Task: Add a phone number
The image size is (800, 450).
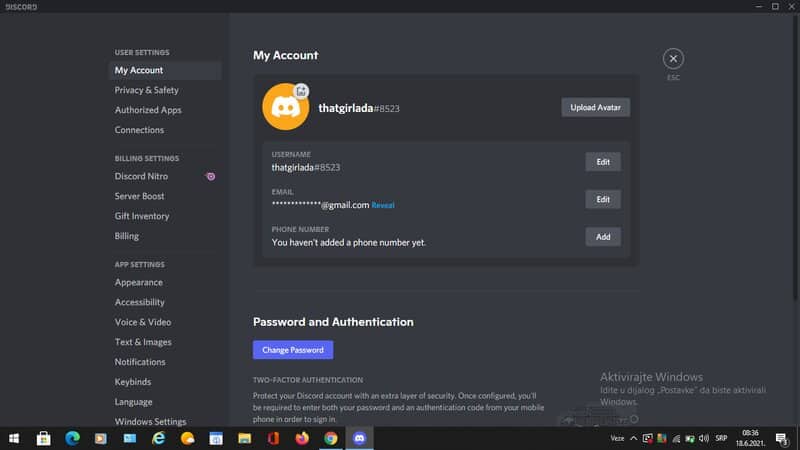Action: tap(603, 237)
